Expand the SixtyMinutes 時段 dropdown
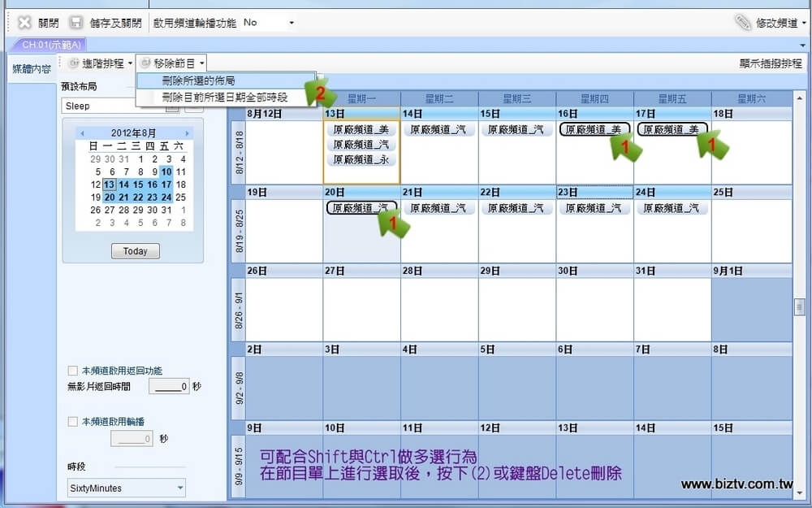Image resolution: width=812 pixels, height=508 pixels. coord(180,488)
